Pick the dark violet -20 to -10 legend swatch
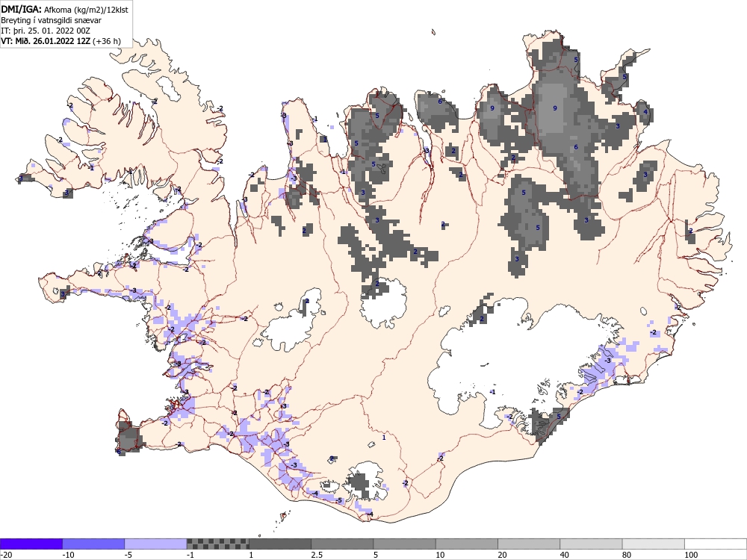747x560 pixels. [x=31, y=544]
